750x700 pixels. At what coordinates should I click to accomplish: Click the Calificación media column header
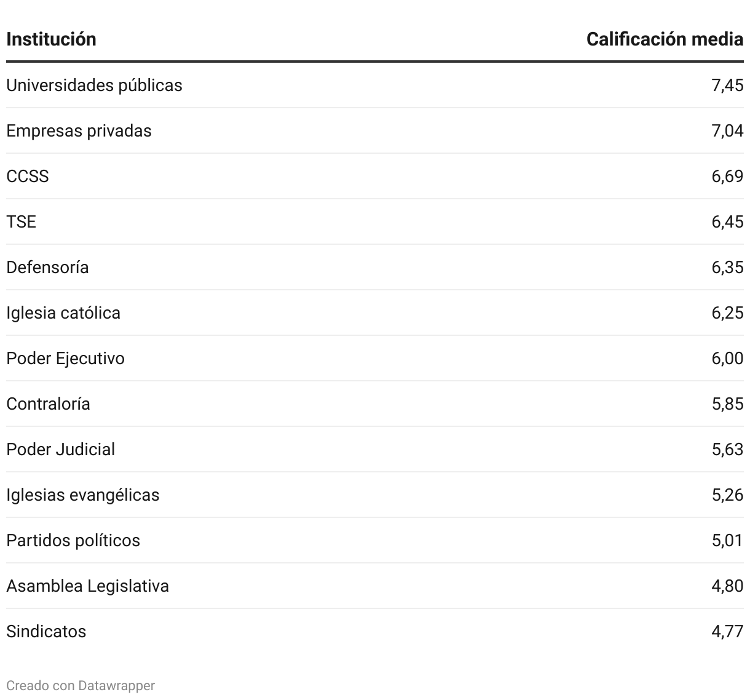point(665,39)
